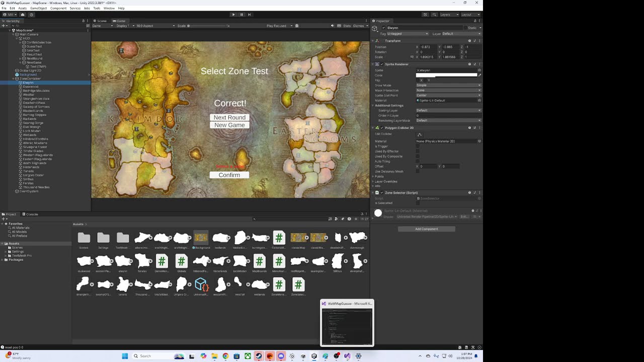Toggle the Stats overlay in Game view
The image size is (644, 362).
click(347, 26)
